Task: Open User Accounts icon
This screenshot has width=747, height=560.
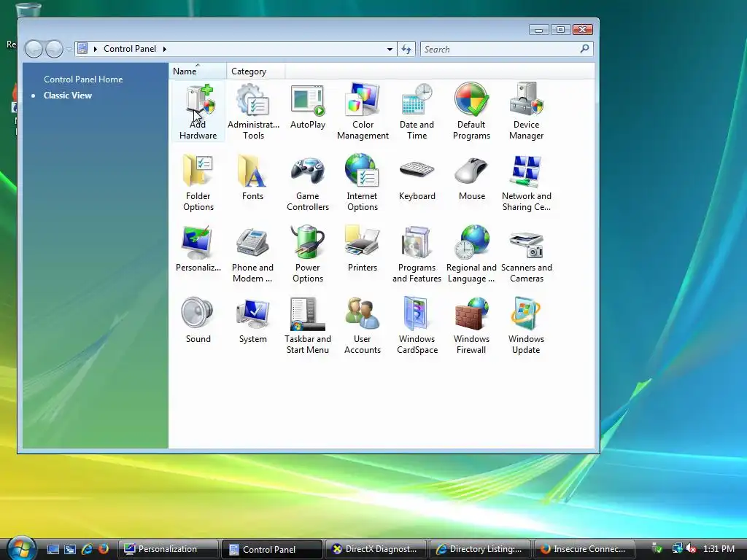Action: [x=363, y=326]
